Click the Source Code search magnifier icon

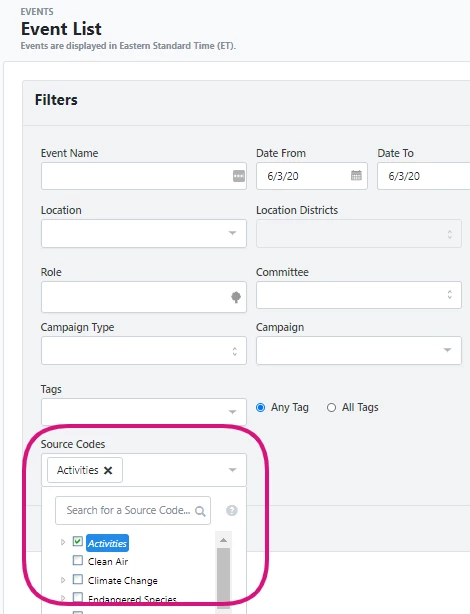(200, 511)
